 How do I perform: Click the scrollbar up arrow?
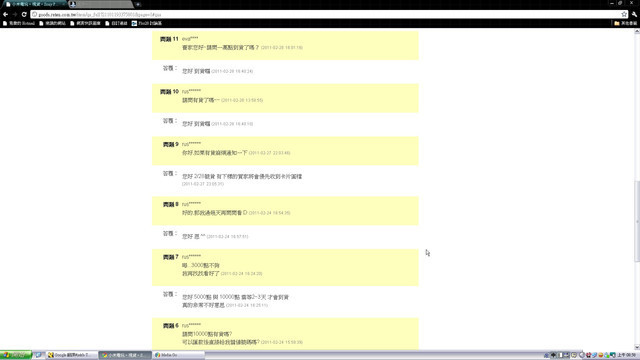(x=637, y=31)
